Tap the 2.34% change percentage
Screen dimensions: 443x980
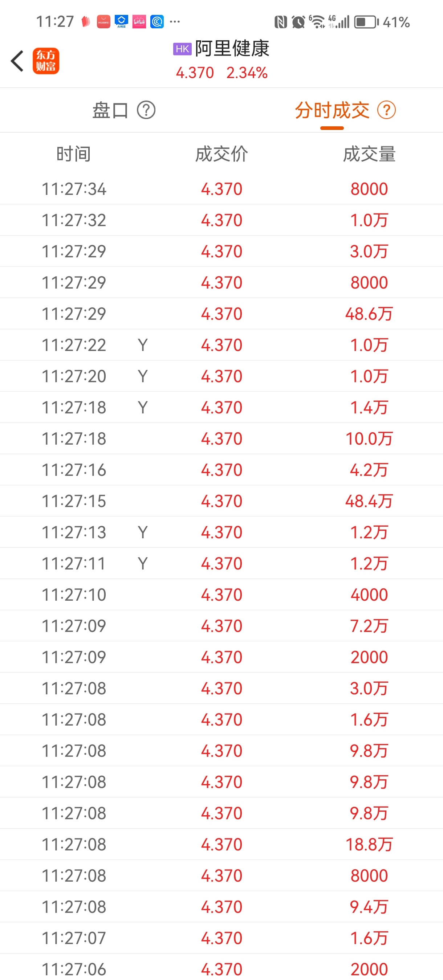coord(247,73)
